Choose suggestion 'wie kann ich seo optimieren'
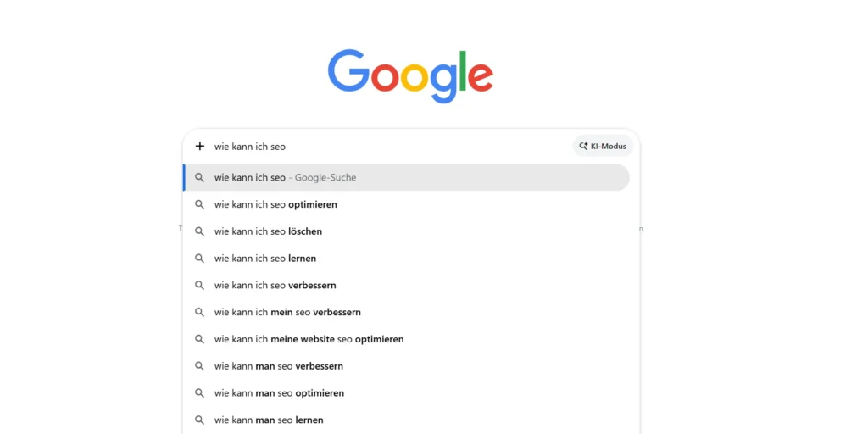The image size is (868, 434). (x=275, y=204)
